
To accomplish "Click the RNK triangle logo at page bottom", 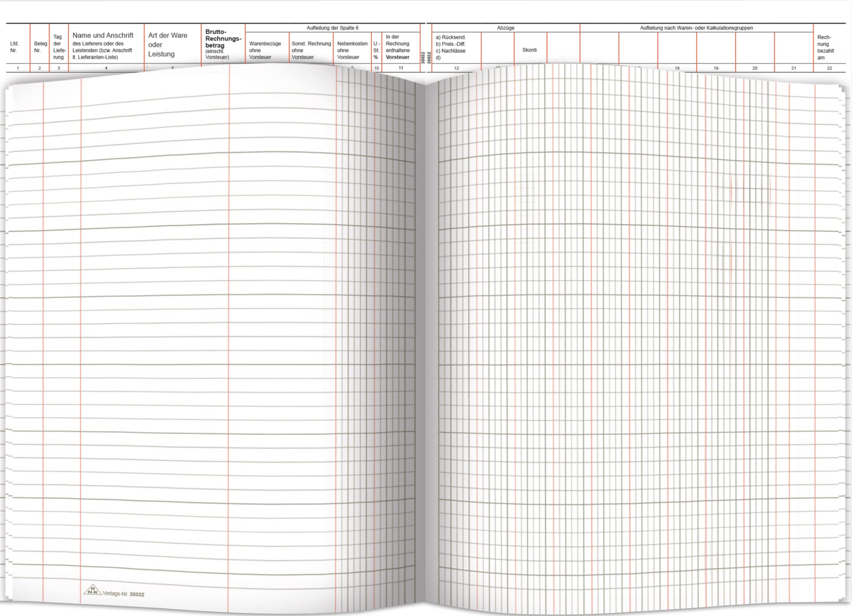I will [92, 590].
